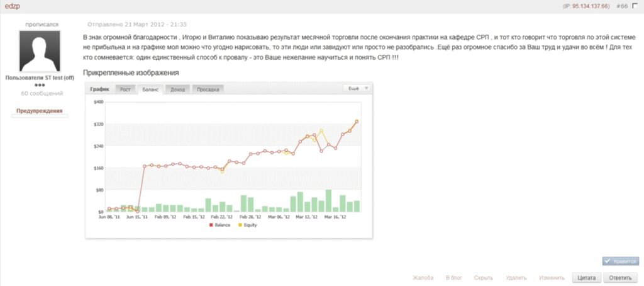Open the edzp username link

click(13, 6)
